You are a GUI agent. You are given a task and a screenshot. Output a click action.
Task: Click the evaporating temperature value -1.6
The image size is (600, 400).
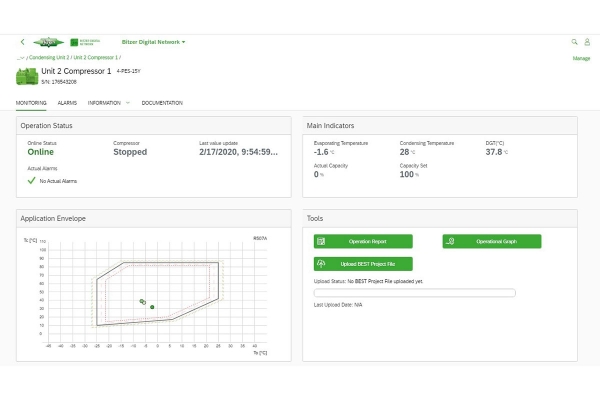(321, 152)
